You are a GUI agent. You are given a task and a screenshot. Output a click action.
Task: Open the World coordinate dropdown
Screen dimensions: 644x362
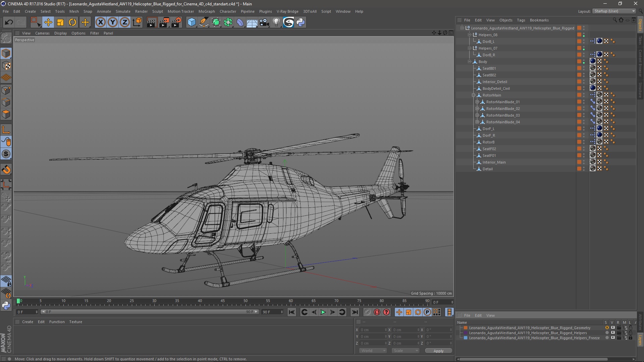click(373, 351)
